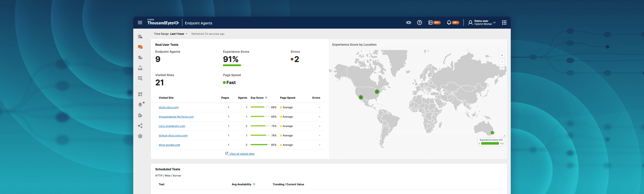The width and height of the screenshot is (644, 194).
Task: Open the cloud sidebar icon
Action: [x=140, y=57]
